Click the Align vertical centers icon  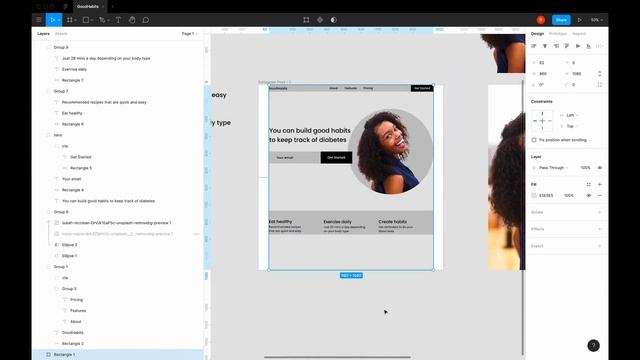coord(578,46)
